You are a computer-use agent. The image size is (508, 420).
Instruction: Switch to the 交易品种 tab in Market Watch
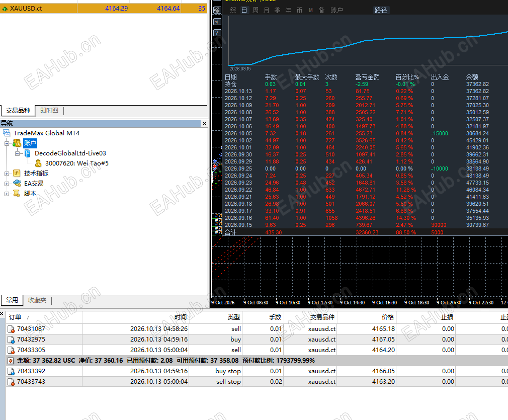(18, 111)
